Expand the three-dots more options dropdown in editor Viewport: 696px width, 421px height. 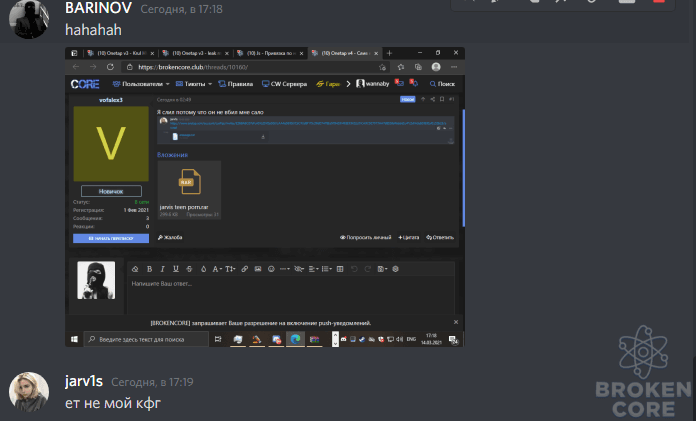point(285,269)
